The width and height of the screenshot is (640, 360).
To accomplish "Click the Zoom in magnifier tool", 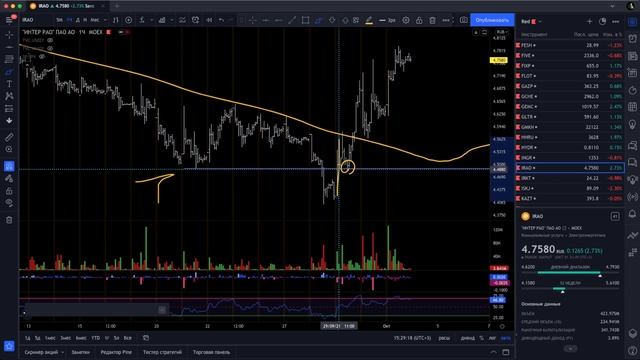I will click(x=9, y=149).
